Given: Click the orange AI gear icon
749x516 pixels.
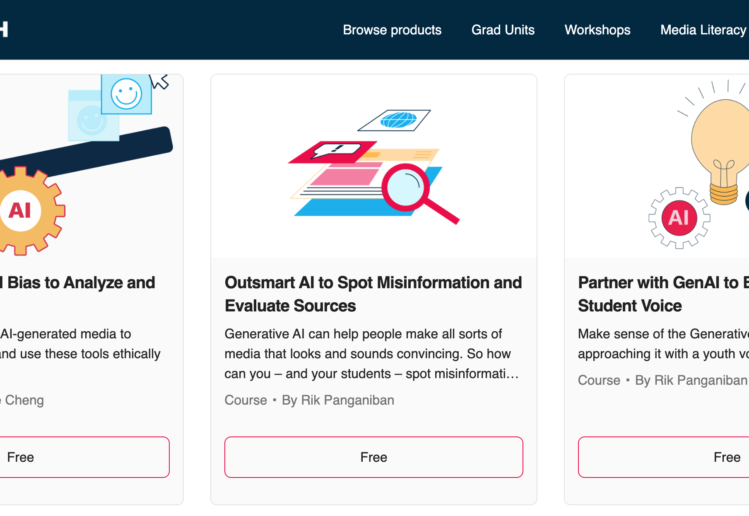Looking at the screenshot, I should 22,210.
